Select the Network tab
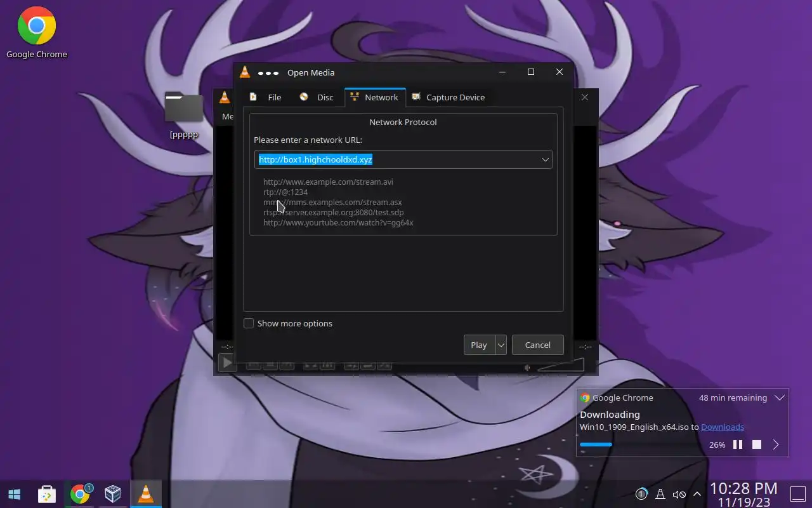Screen dimensions: 812x508 tap(374, 97)
